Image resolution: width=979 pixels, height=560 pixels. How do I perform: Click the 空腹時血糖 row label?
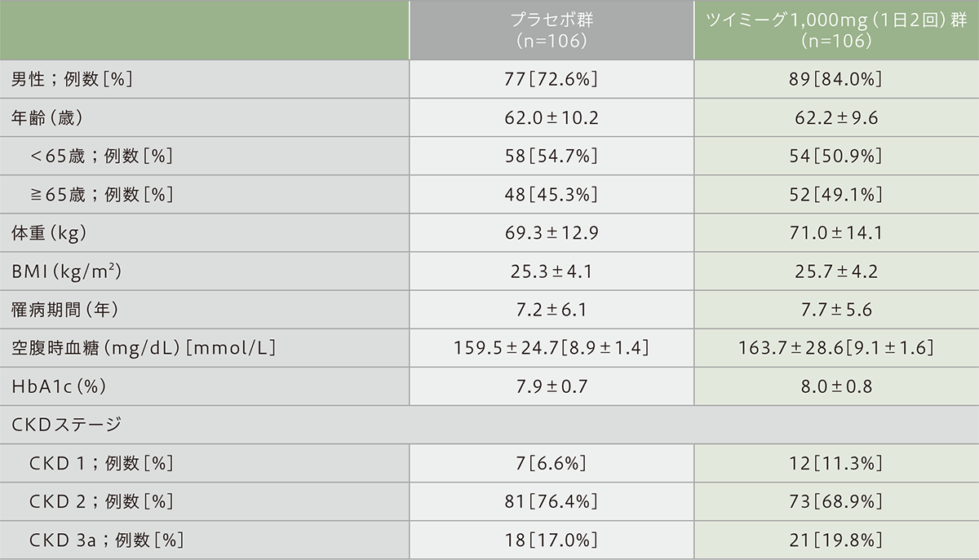(143, 348)
